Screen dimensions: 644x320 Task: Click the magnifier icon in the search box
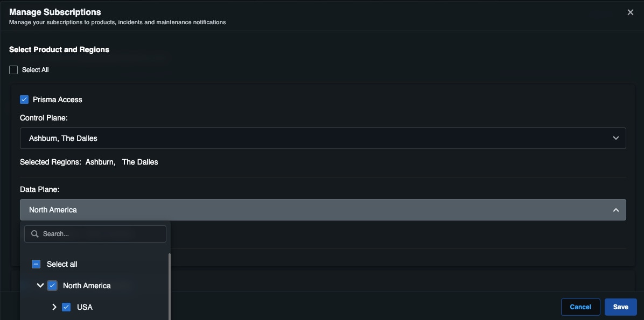[35, 234]
